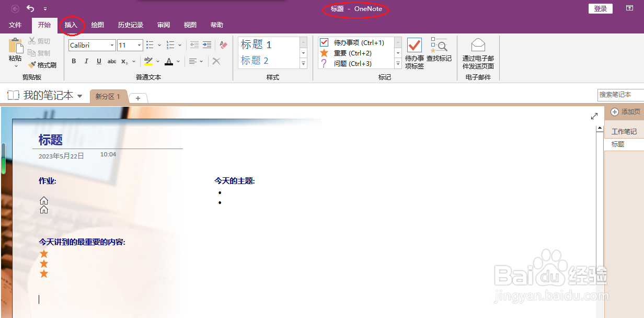
Task: Switch to the 帮助 (Help) tab
Action: (216, 25)
